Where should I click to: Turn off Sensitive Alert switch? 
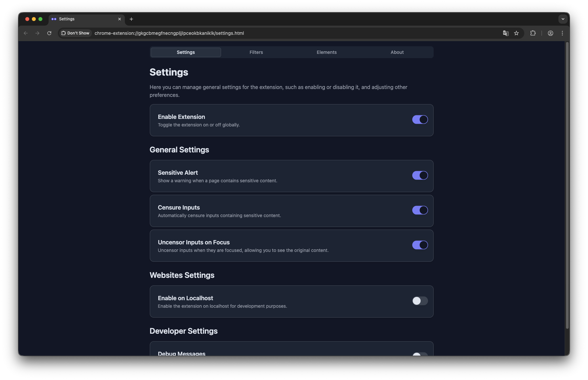click(420, 175)
